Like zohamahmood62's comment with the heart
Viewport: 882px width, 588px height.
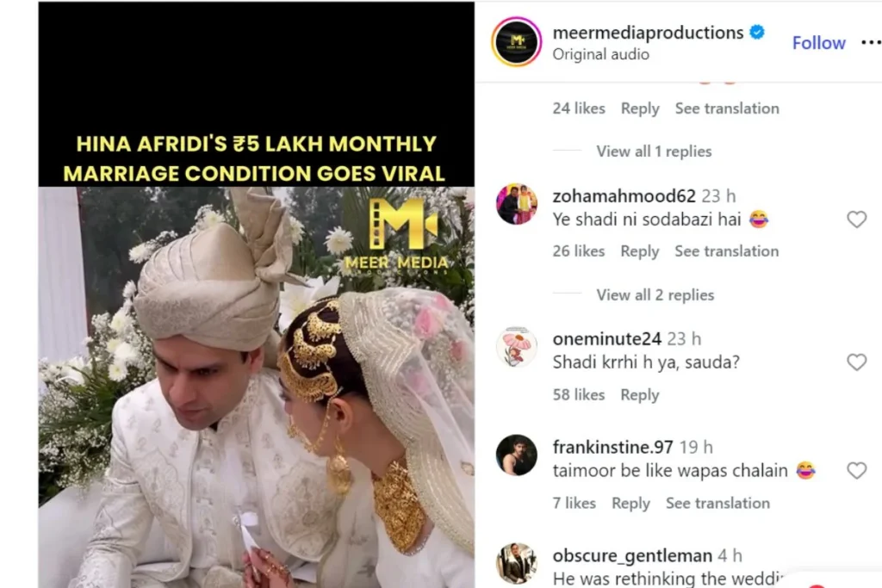tap(856, 220)
